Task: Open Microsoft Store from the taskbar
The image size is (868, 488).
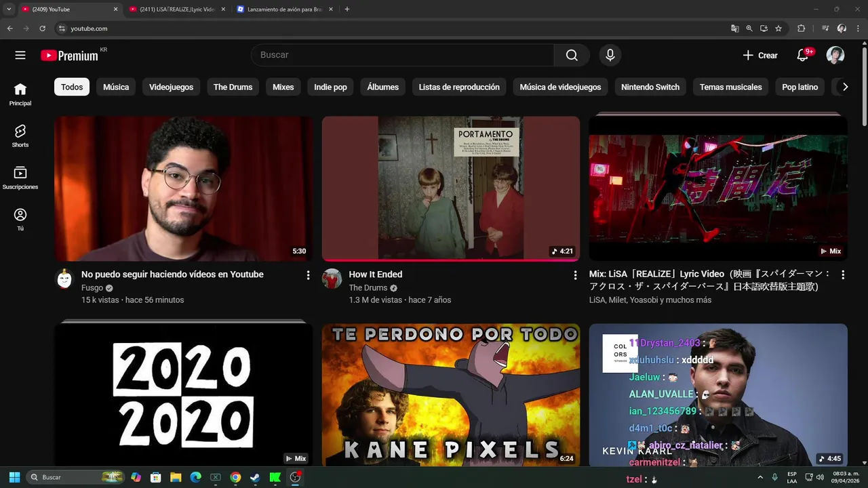Action: pos(156,477)
